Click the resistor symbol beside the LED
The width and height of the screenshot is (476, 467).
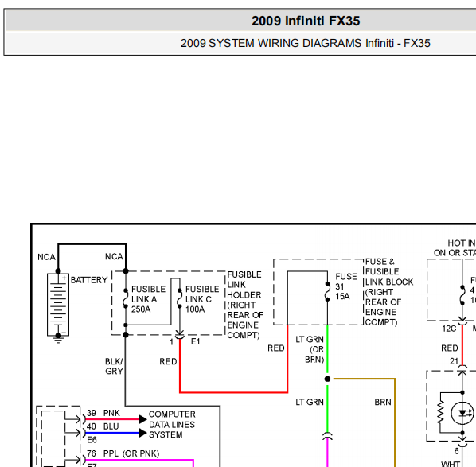[440, 412]
